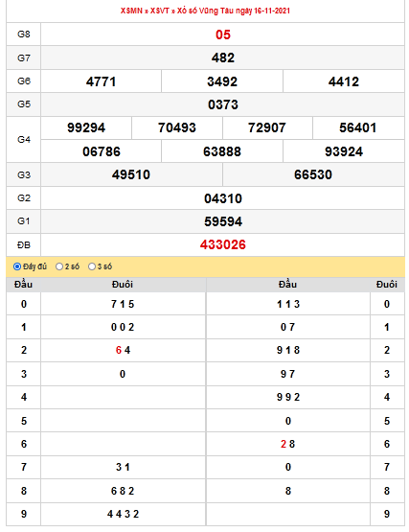The height and width of the screenshot is (532, 409).
Task: Click the tail values '6 8 2'
Action: 123,491
